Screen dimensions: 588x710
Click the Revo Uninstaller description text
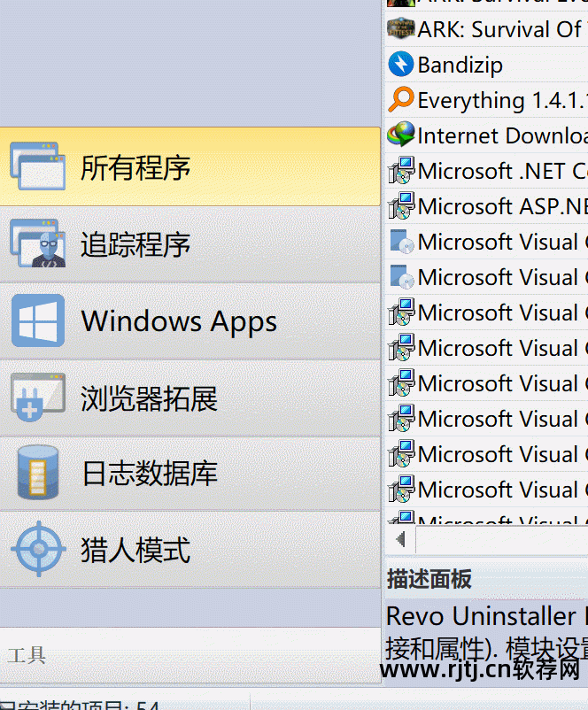487,633
